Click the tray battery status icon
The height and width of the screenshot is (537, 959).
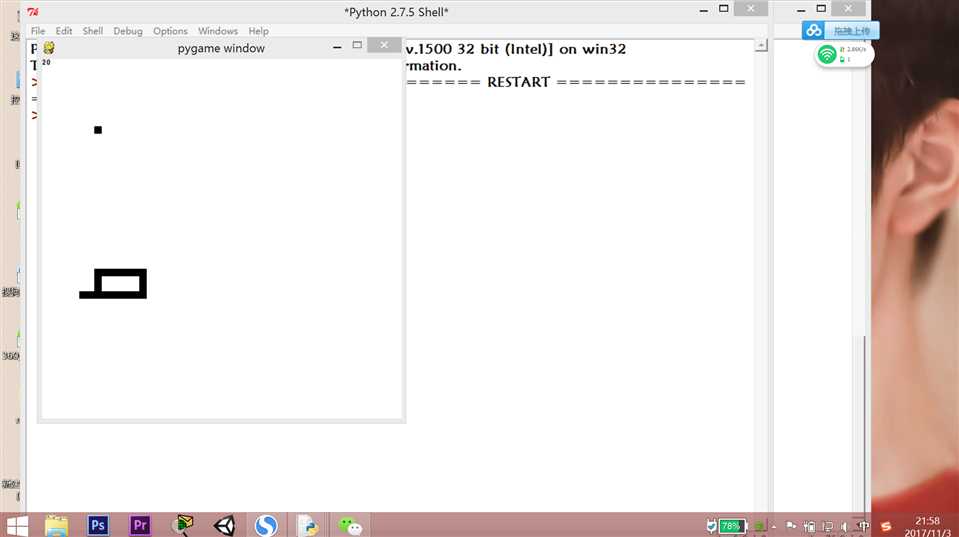click(809, 526)
